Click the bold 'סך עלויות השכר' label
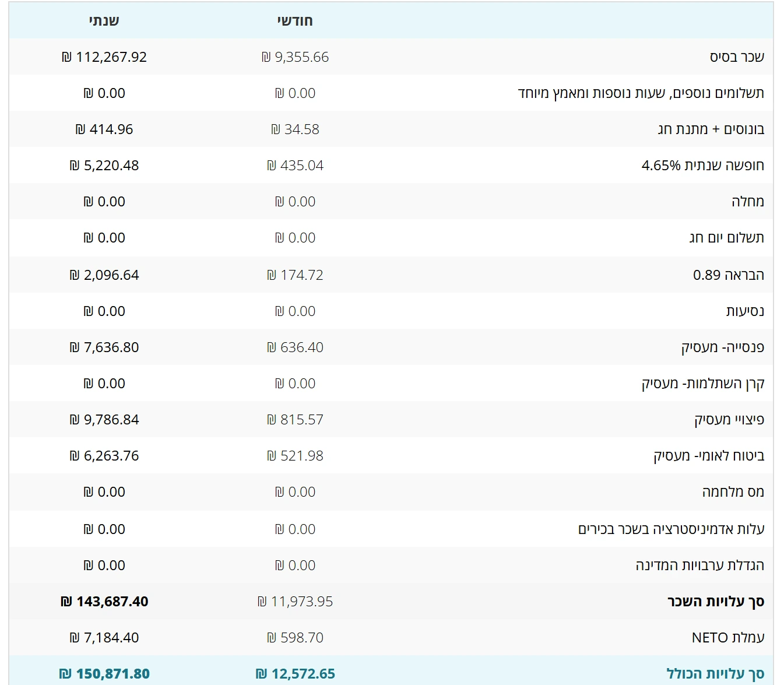784x685 pixels. point(716,602)
